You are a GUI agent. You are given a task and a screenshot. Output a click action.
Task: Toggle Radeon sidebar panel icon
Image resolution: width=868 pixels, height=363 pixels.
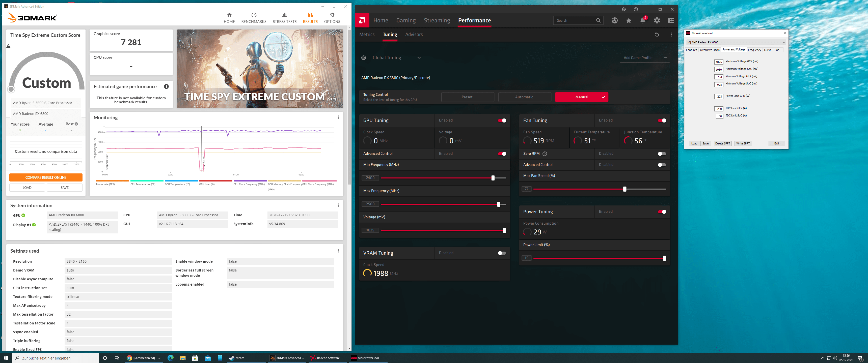671,20
